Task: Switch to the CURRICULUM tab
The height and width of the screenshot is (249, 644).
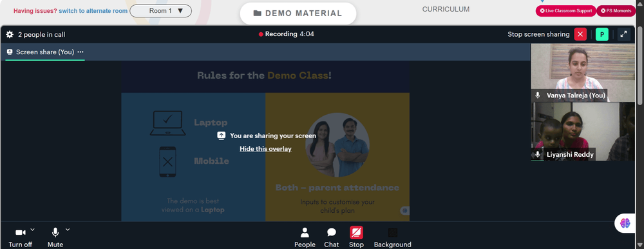Action: tap(446, 9)
